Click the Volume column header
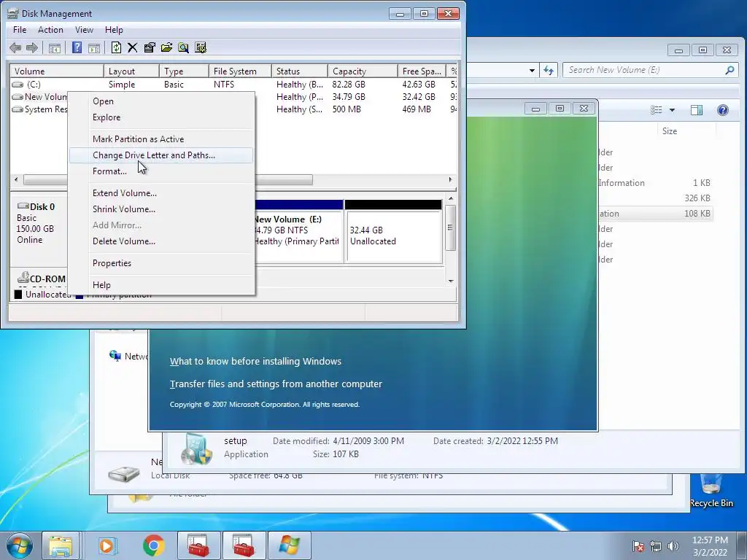The height and width of the screenshot is (560, 747). click(57, 71)
